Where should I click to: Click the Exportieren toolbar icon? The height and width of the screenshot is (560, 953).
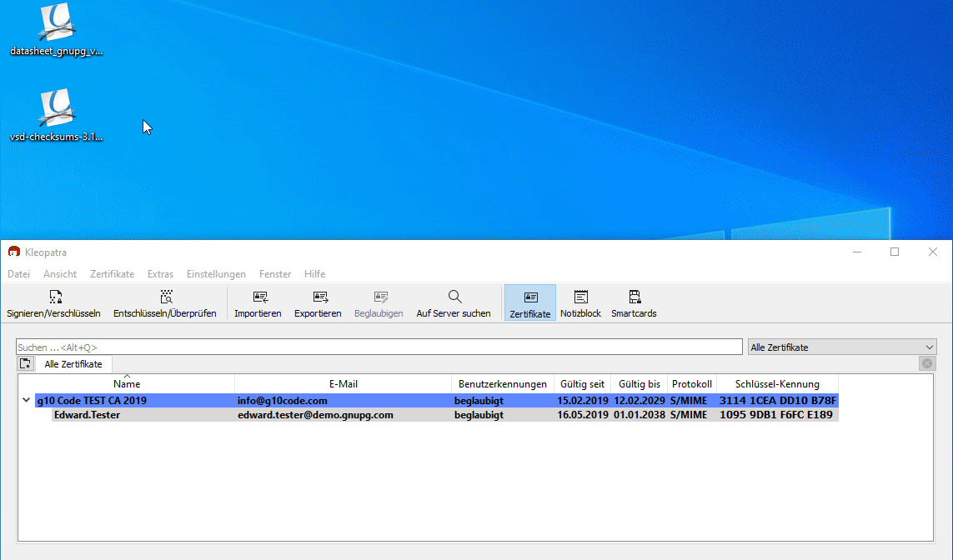[x=318, y=303]
